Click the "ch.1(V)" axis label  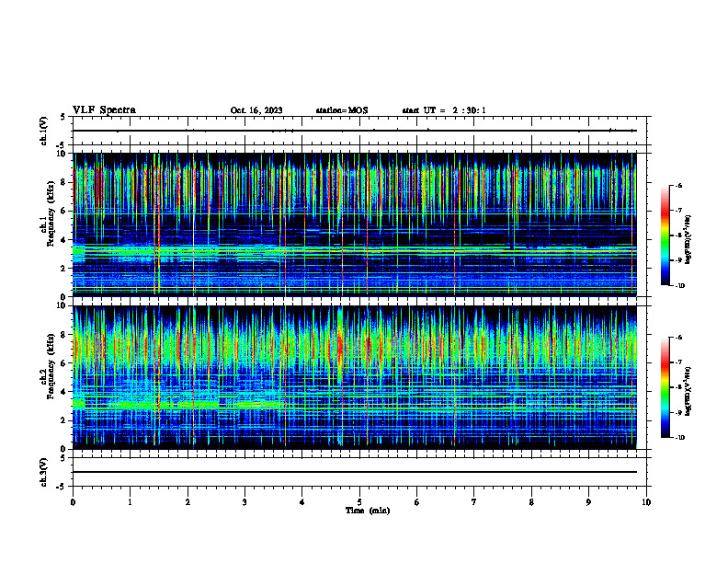tap(44, 131)
